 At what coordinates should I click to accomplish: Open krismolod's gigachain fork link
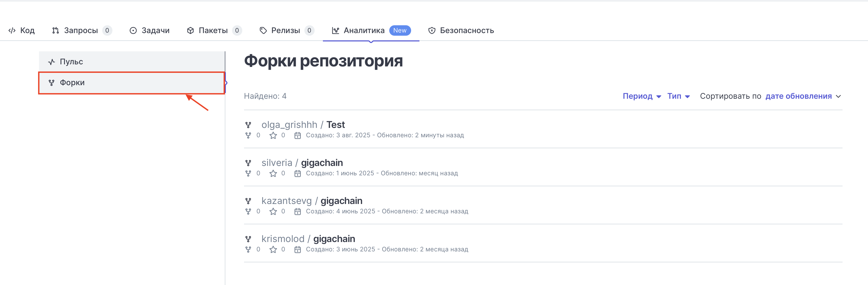[334, 239]
